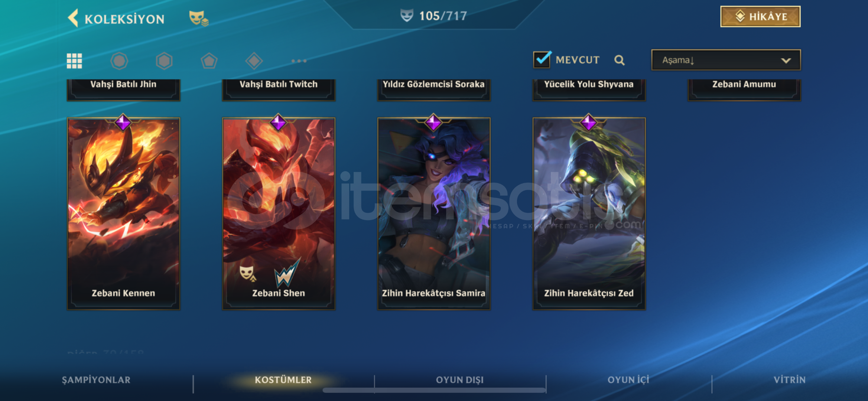Select the pentagon rarity filter icon
This screenshot has height=401, width=868.
point(209,61)
